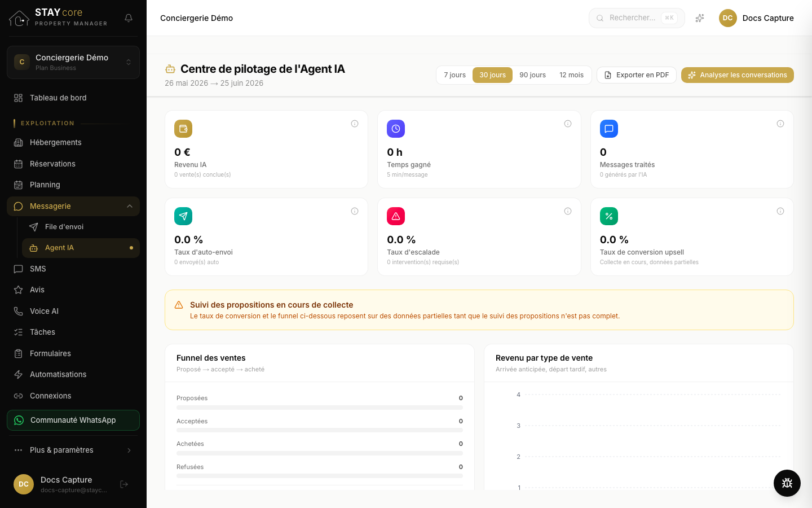
Task: Click the paper plane icon on Taux d'auto-envoi card
Action: [183, 216]
